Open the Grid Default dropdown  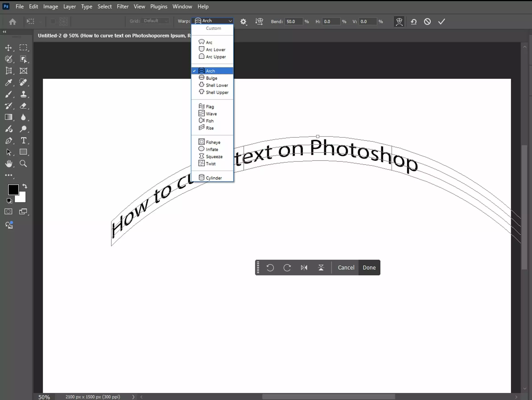155,21
